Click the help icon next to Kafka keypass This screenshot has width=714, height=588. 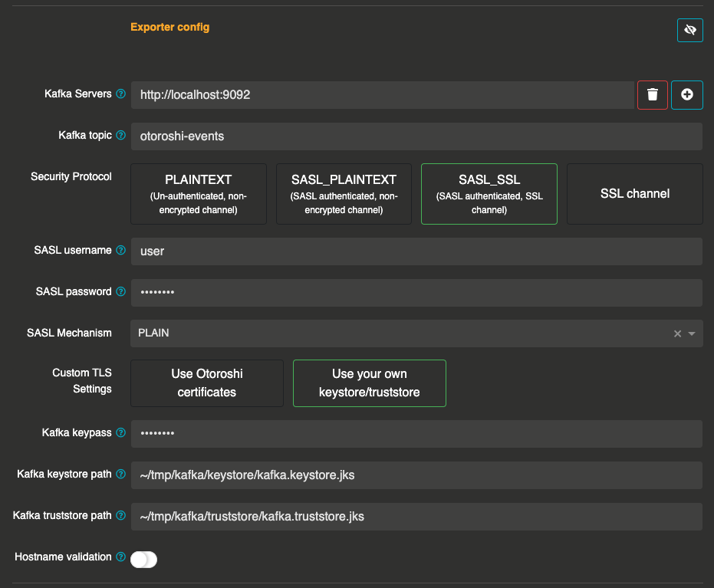pos(120,433)
